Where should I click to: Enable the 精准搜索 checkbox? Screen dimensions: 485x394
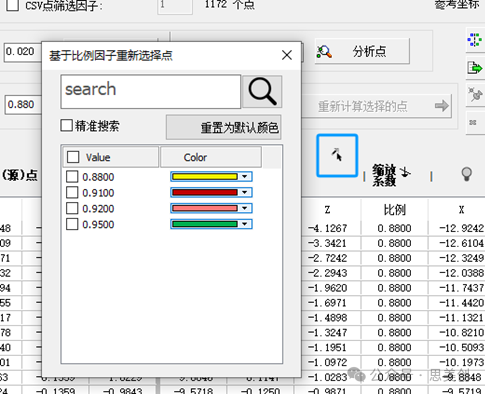tap(67, 126)
